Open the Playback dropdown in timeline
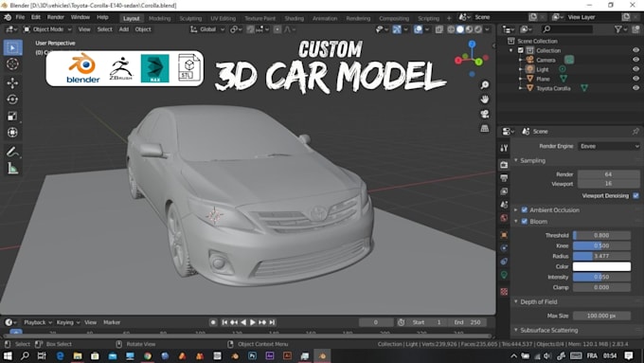Image resolution: width=644 pixels, height=363 pixels. point(38,322)
